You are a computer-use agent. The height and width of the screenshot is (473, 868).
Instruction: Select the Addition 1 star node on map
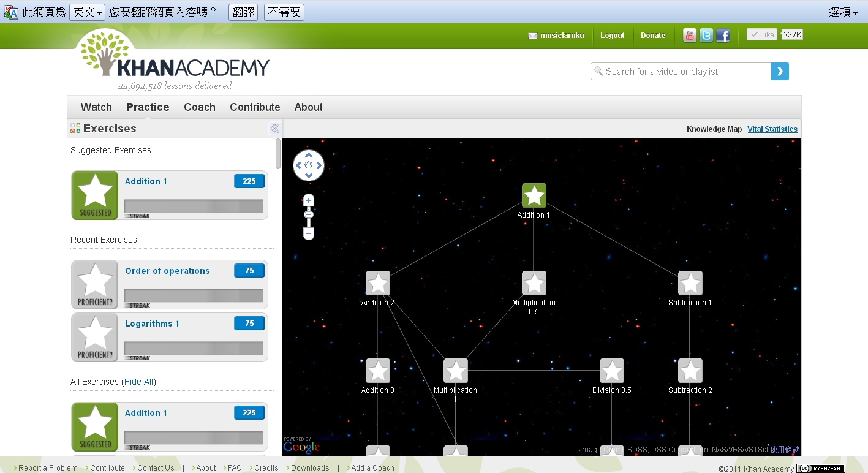[x=534, y=195]
